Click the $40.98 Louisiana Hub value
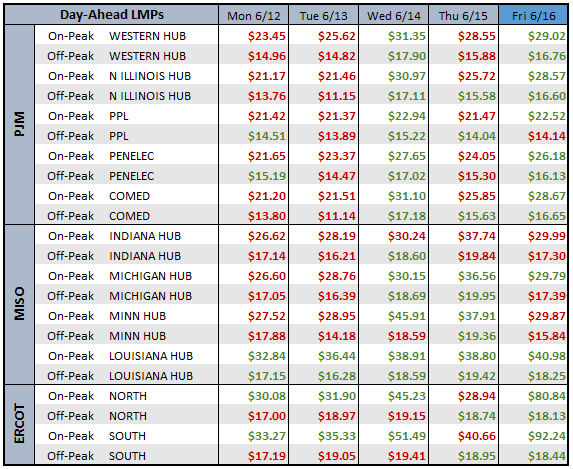The height and width of the screenshot is (469, 573). (547, 356)
